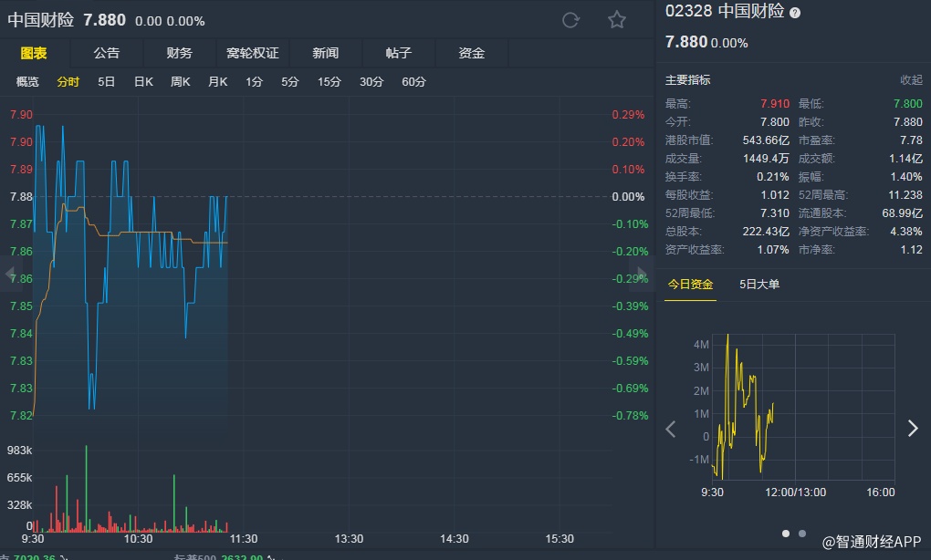The width and height of the screenshot is (931, 560).
Task: Click the first carousel page dot
Action: tap(786, 533)
